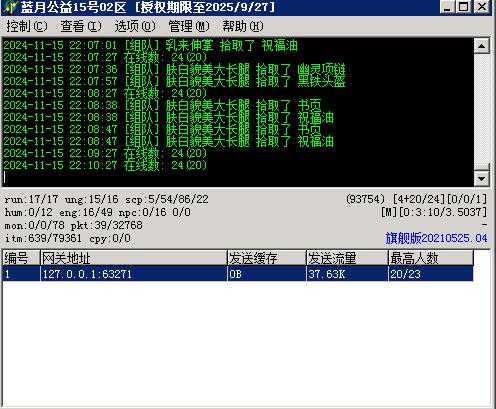This screenshot has width=496, height=409.
Task: Click the application icon in title bar
Action: [x=11, y=7]
